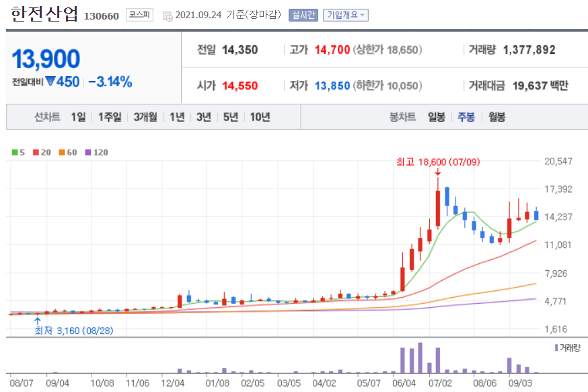The image size is (588, 392).
Task: Click the volume value 1,377,892
Action: point(529,50)
